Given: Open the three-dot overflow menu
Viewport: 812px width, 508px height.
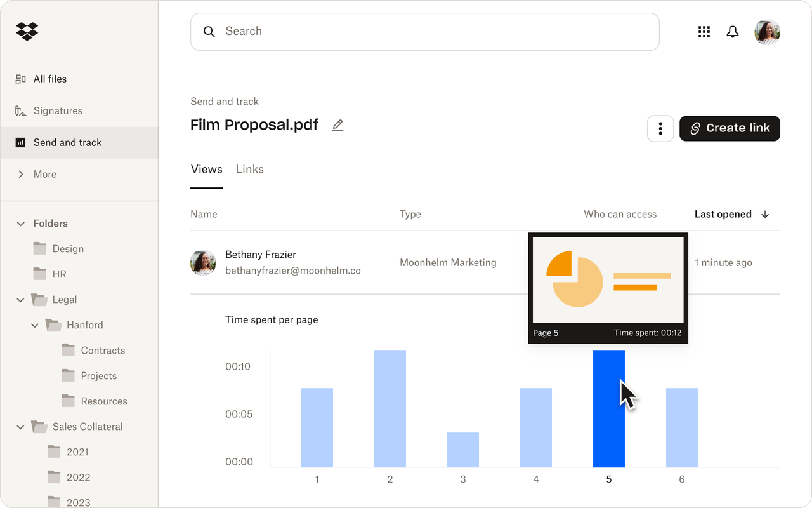Looking at the screenshot, I should point(660,128).
